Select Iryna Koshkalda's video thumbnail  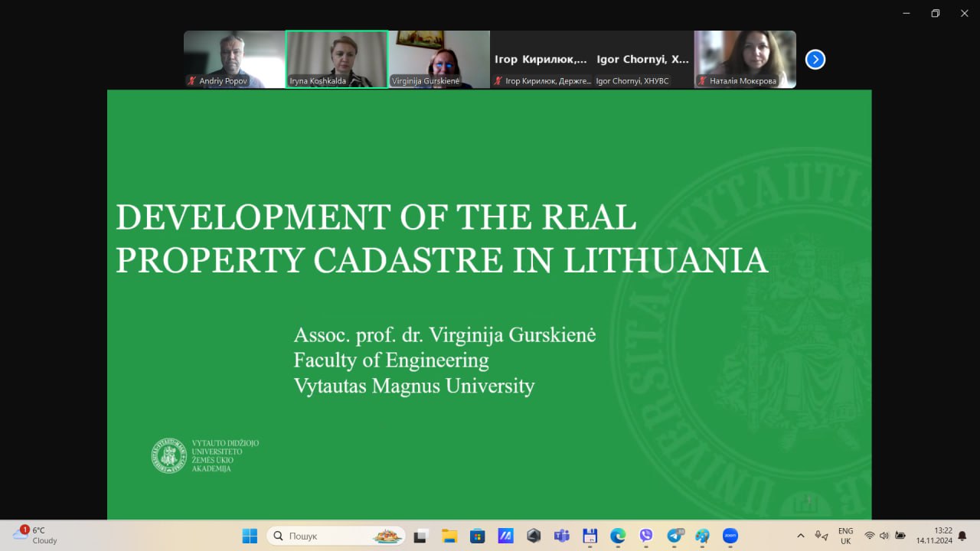pyautogui.click(x=337, y=59)
